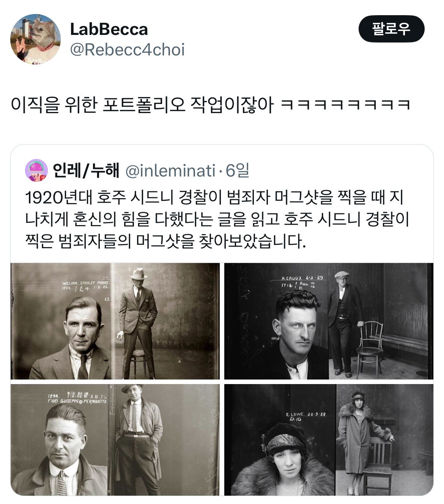This screenshot has width=444, height=504.
Task: Select the 인레/누해 author name
Action: point(86,170)
